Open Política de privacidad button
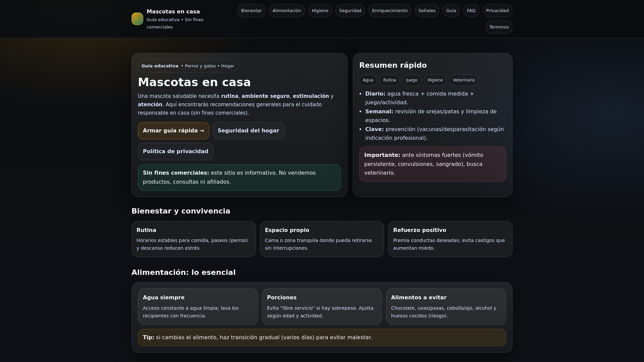Screen dimensions: 644x362 click(x=175, y=152)
